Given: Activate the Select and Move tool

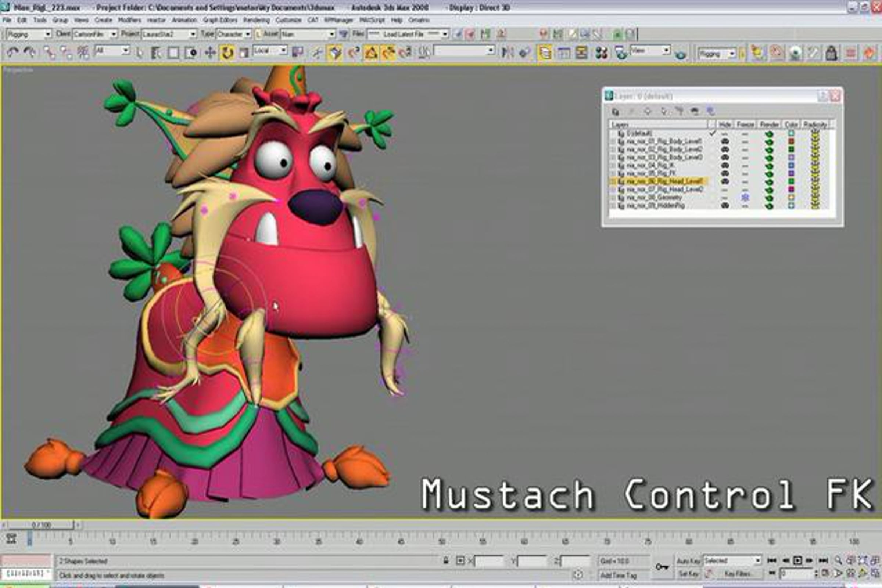Looking at the screenshot, I should [x=210, y=53].
